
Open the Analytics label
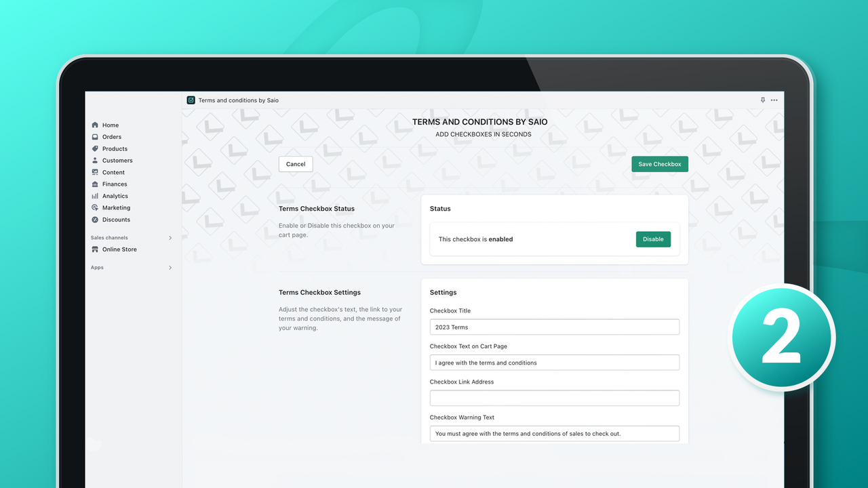click(x=115, y=196)
